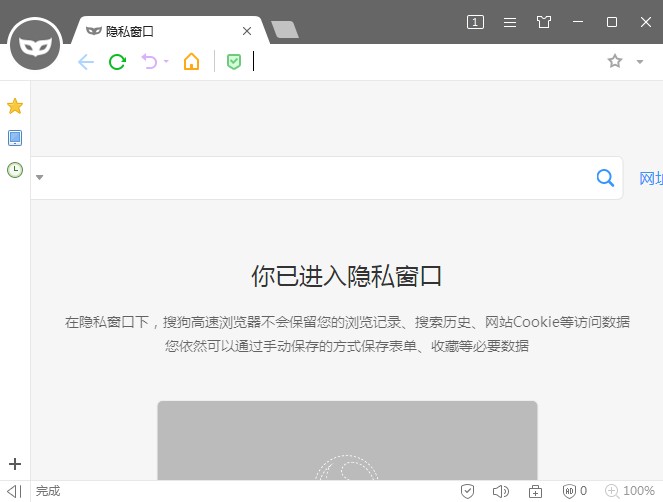
Task: Toggle sound mute in status bar
Action: (501, 491)
